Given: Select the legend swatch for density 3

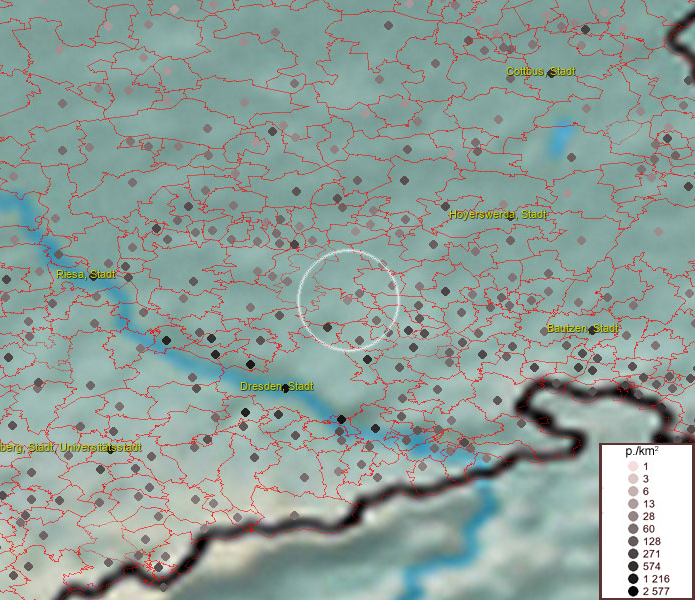Looking at the screenshot, I should [x=633, y=479].
